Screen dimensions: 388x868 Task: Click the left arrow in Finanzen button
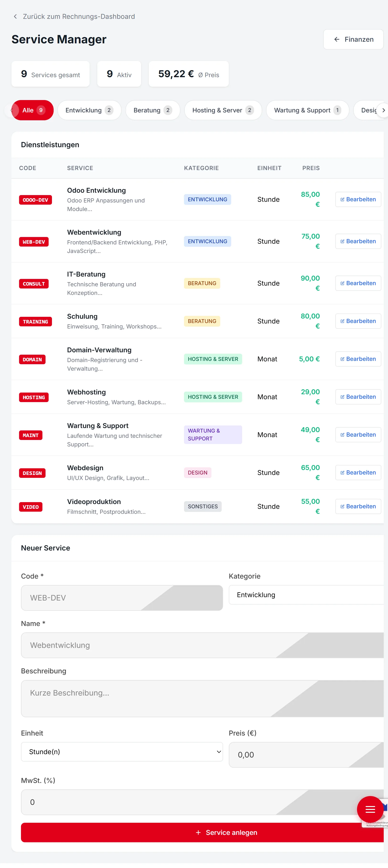click(337, 40)
